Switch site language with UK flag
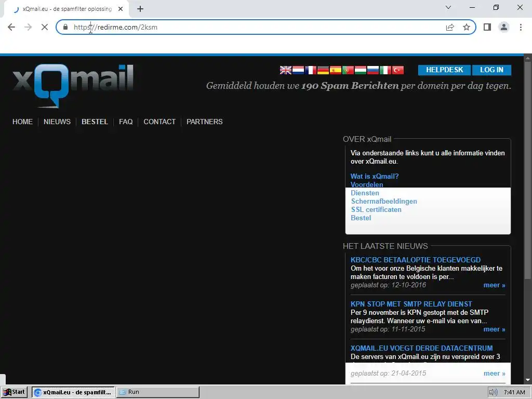 pos(286,70)
